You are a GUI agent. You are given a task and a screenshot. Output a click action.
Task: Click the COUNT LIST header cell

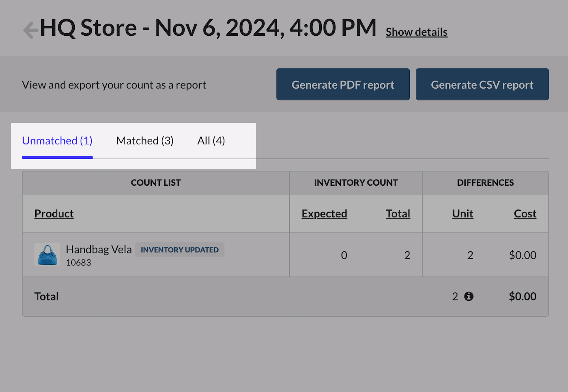pos(156,183)
